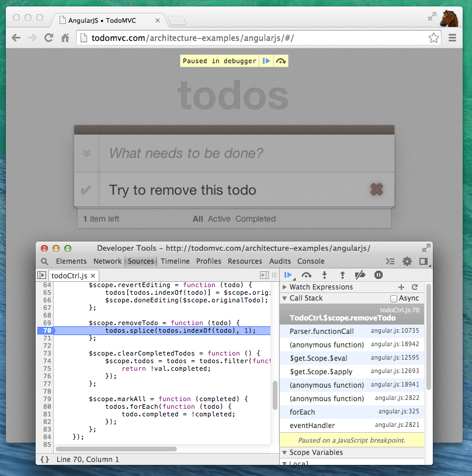Step out of current function
The height and width of the screenshot is (476, 472).
[342, 275]
